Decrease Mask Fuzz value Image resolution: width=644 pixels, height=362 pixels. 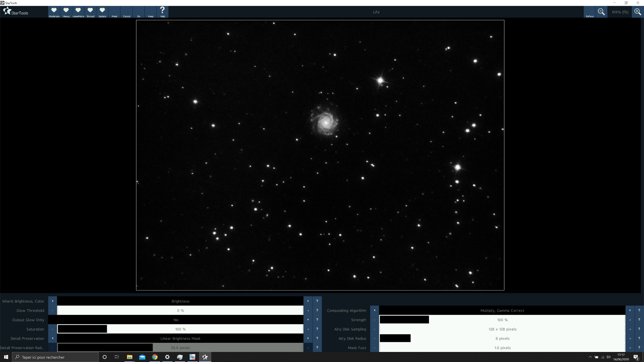[375, 348]
